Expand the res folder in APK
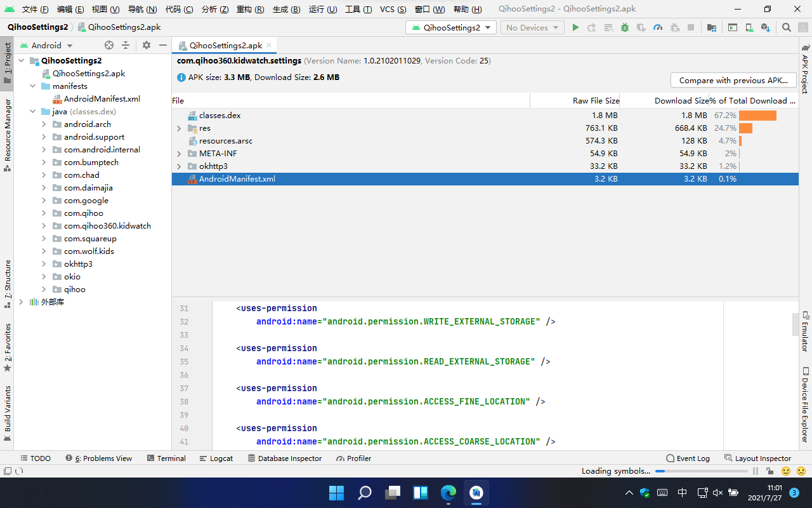The image size is (812, 508). (x=179, y=128)
